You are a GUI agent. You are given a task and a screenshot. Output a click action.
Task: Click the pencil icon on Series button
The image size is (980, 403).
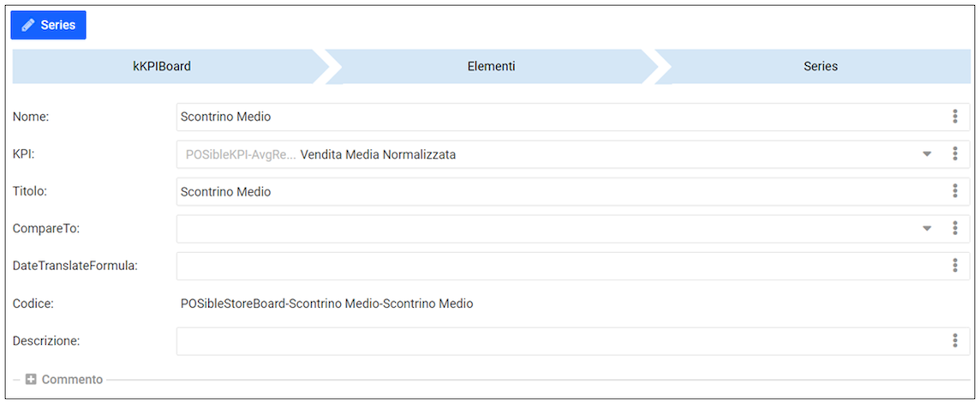pos(28,26)
